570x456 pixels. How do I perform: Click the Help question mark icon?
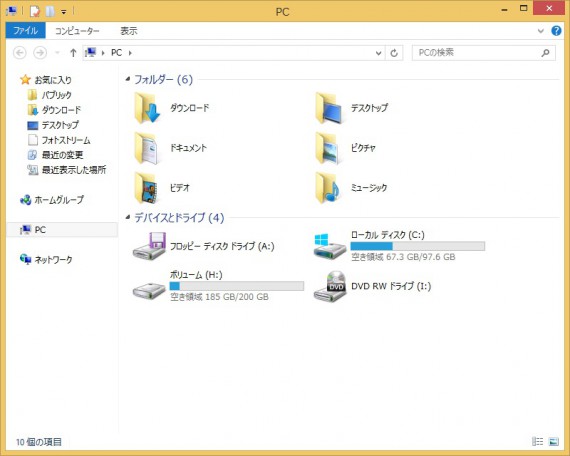pyautogui.click(x=556, y=31)
